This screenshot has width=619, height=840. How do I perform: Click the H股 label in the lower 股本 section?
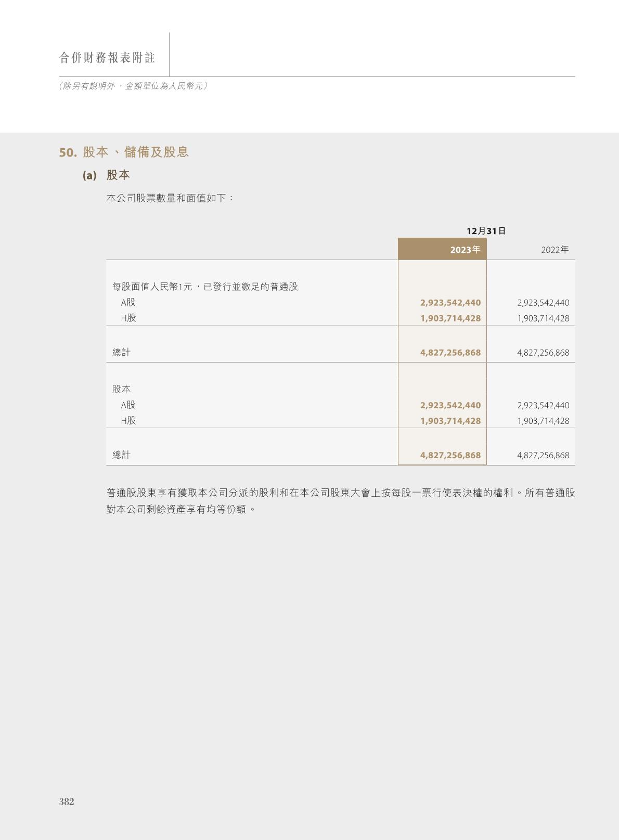pyautogui.click(x=128, y=420)
